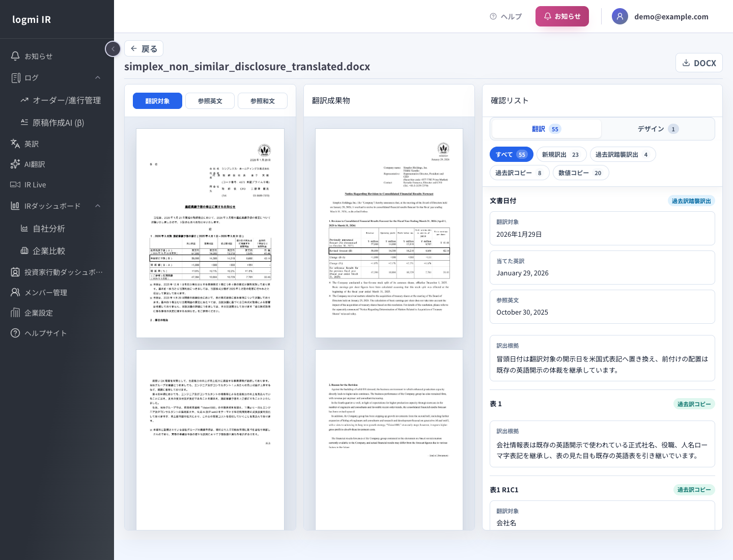Open second page thumbnail of the translated output
Image resolution: width=733 pixels, height=560 pixels.
click(x=389, y=440)
